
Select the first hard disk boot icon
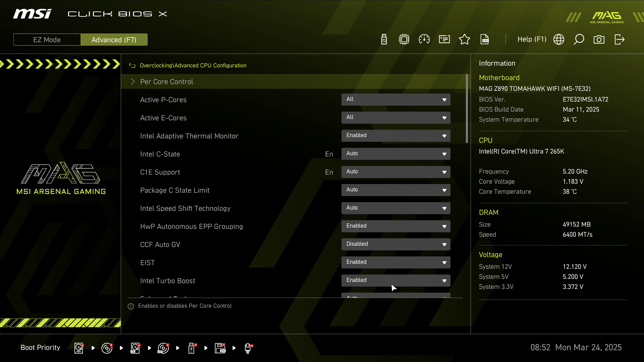(79, 348)
